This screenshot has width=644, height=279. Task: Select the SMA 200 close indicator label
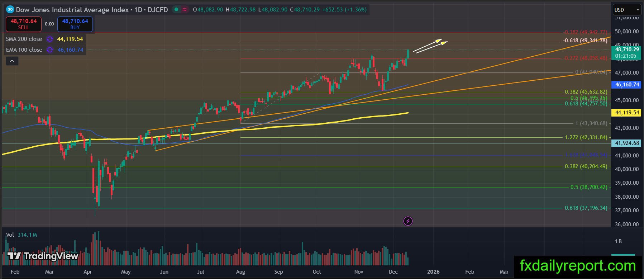pos(24,39)
